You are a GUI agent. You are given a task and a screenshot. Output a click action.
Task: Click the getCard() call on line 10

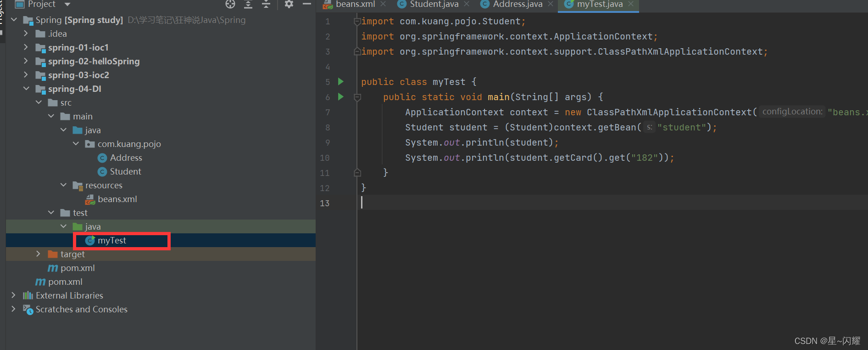(x=578, y=158)
